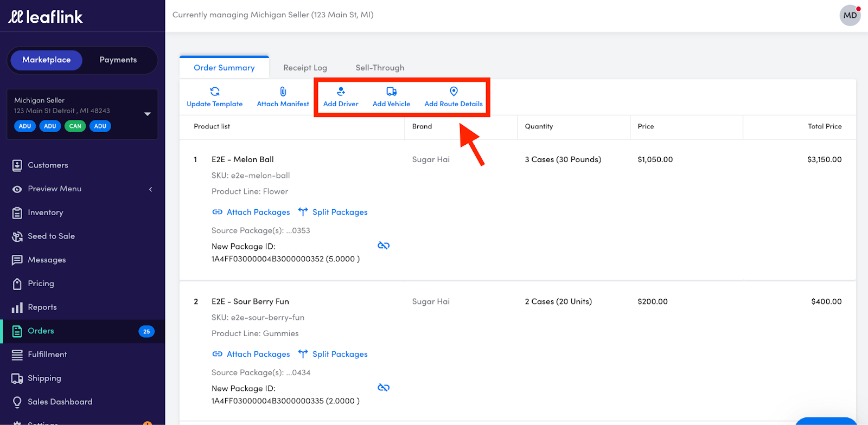The height and width of the screenshot is (425, 868).
Task: Click Attach Packages for E2E - Sour Berry Fun
Action: [258, 354]
